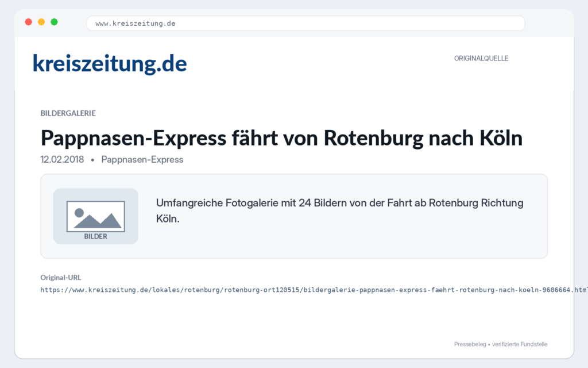The width and height of the screenshot is (588, 368).
Task: Click the kreiszeitung.de logo
Action: (x=110, y=64)
